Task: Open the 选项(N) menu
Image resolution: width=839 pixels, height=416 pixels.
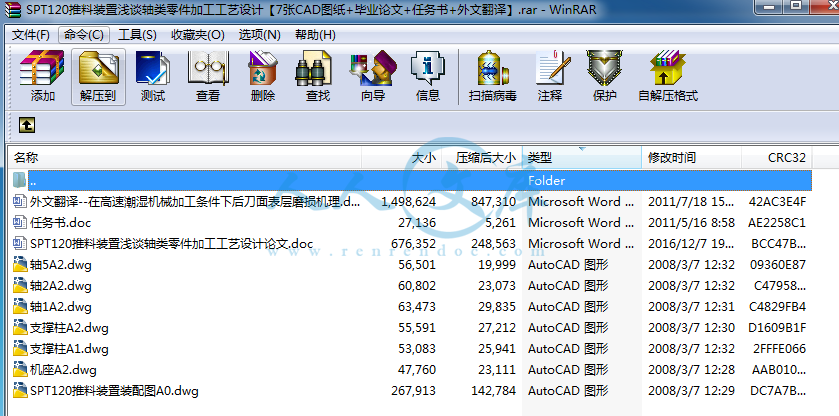Action: 260,35
